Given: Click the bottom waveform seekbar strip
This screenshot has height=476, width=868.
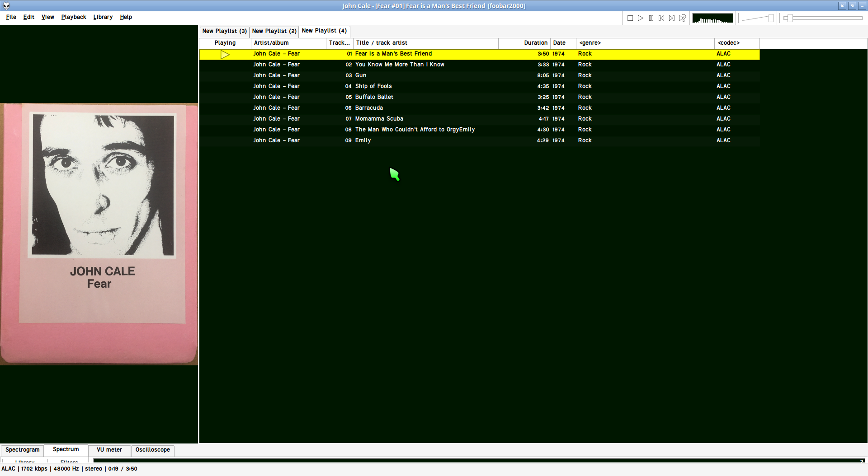Looking at the screenshot, I should coord(479,461).
